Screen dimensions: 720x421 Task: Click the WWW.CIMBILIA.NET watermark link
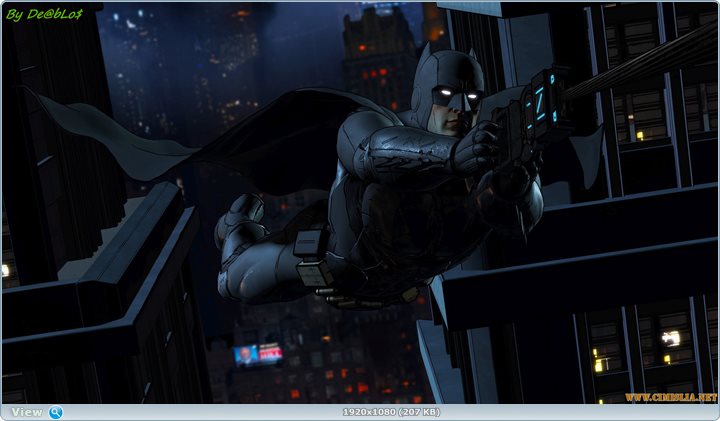click(x=671, y=397)
